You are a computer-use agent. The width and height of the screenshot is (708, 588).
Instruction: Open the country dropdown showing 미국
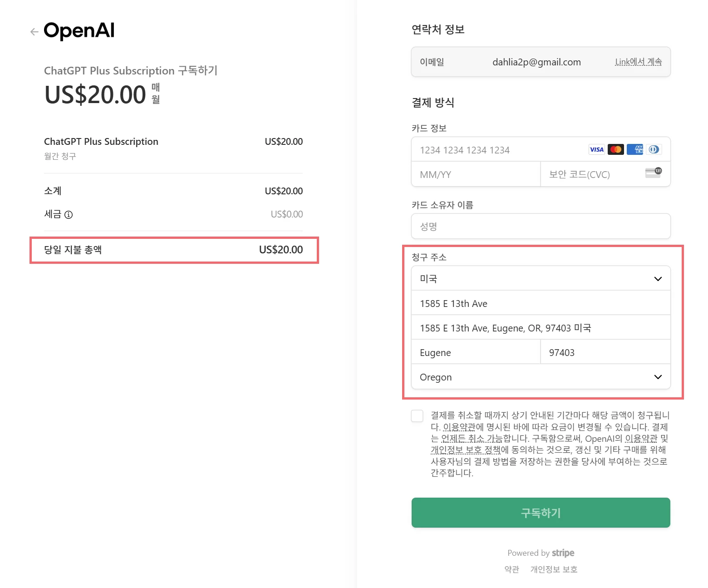coord(541,279)
